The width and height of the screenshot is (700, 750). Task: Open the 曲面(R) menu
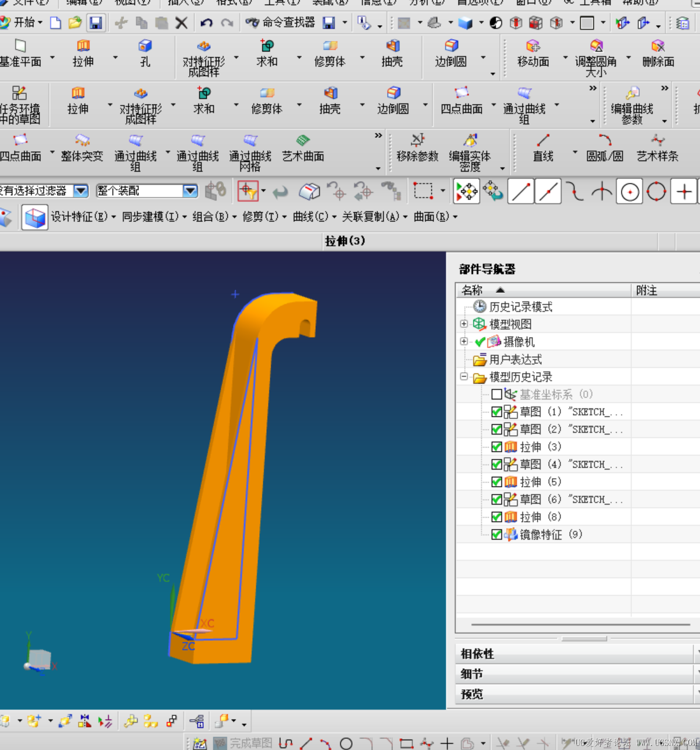(x=436, y=217)
